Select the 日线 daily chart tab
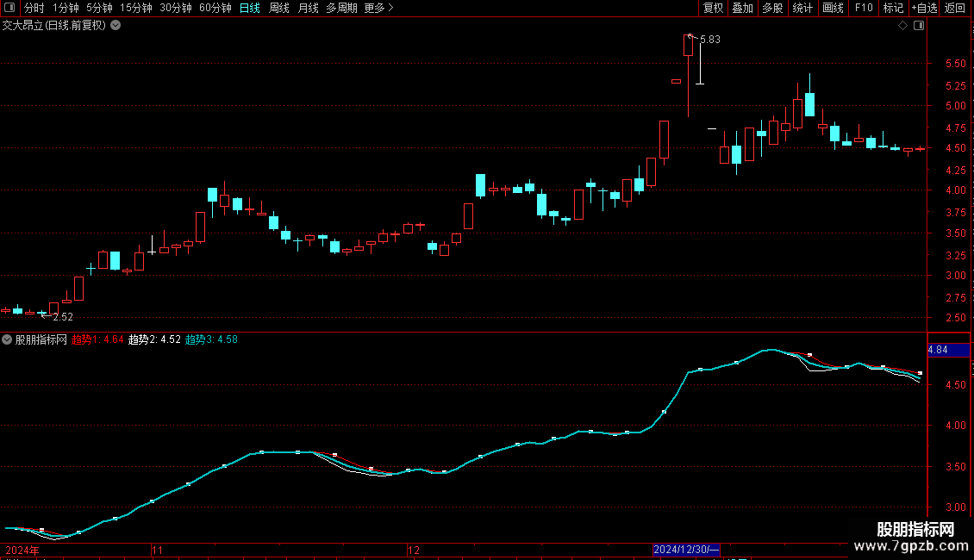Screen dimensions: 974x560 (250, 8)
